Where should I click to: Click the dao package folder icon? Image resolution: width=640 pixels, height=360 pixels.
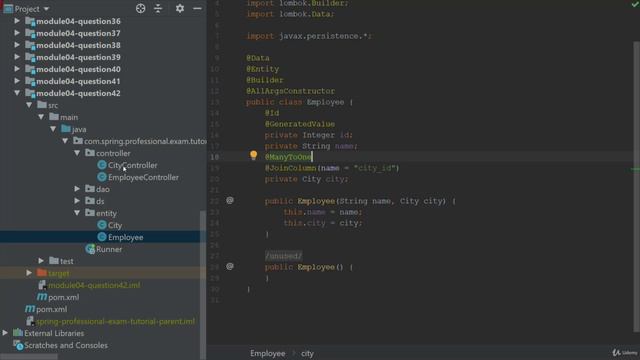click(90, 189)
